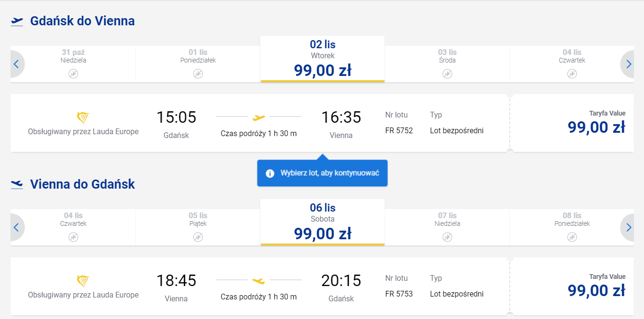
Task: Select the 02 lis Wtorek date tab
Action: coord(322,59)
